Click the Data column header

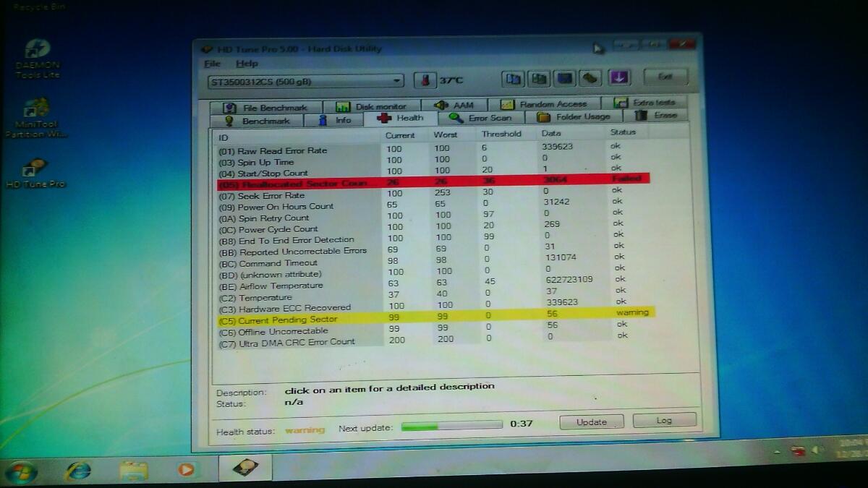coord(551,133)
